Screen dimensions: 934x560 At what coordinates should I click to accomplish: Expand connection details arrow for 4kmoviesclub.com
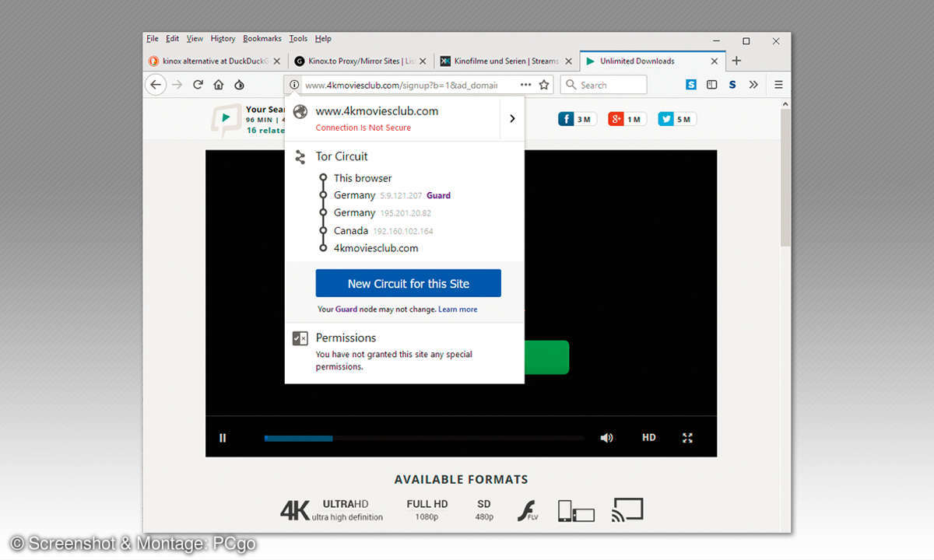click(512, 118)
